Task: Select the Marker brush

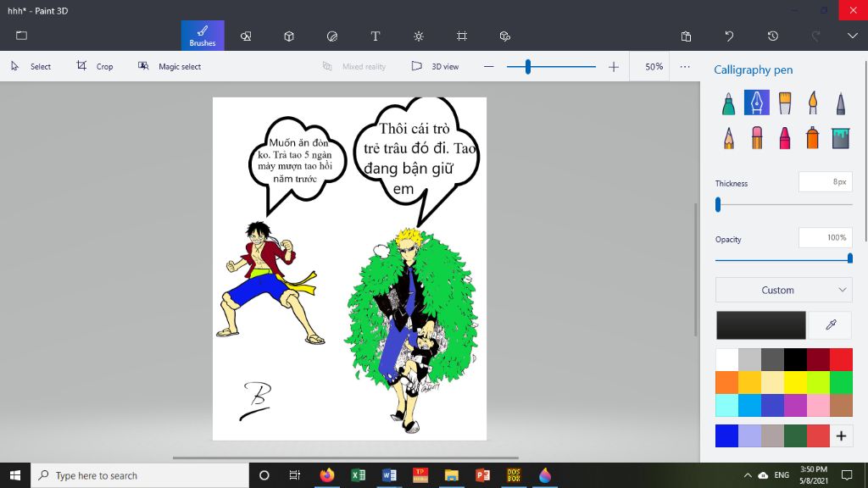Action: 728,103
